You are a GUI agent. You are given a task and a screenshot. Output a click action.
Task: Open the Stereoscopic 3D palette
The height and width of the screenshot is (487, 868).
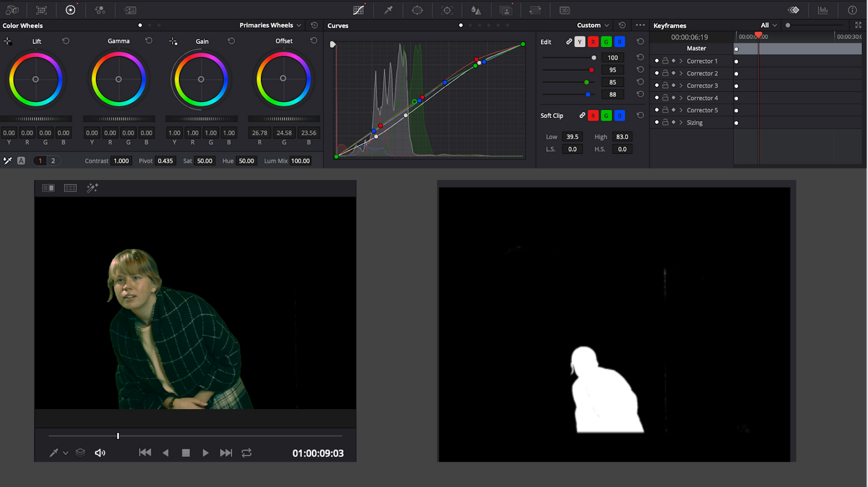564,10
